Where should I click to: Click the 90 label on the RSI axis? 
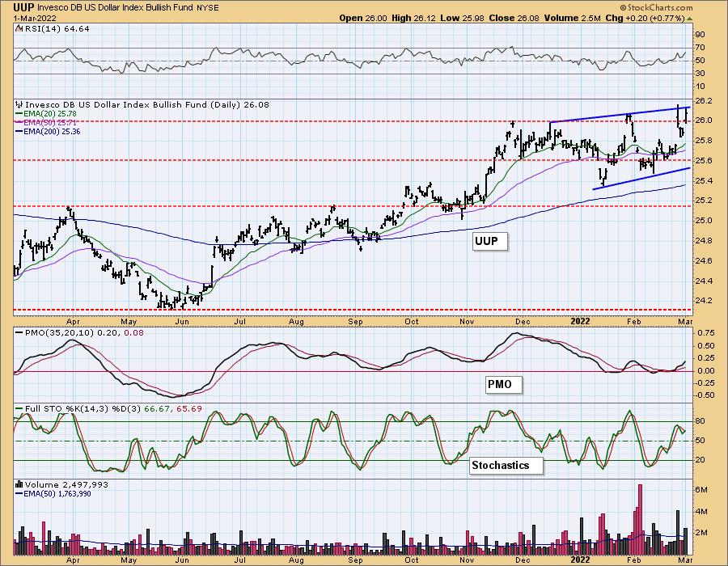(700, 35)
